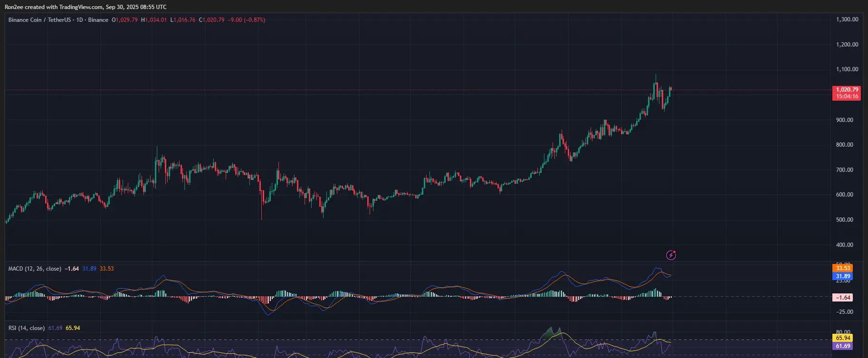Click the RSI legend yellow value 65.94
Viewport: 868px width, 358px height.
[x=73, y=328]
